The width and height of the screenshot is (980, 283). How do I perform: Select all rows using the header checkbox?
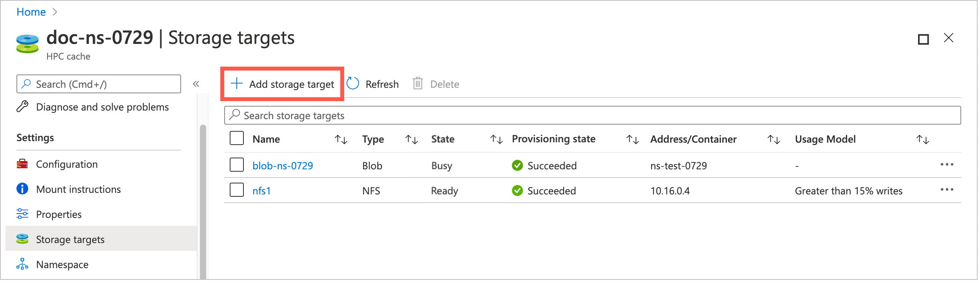coord(237,138)
